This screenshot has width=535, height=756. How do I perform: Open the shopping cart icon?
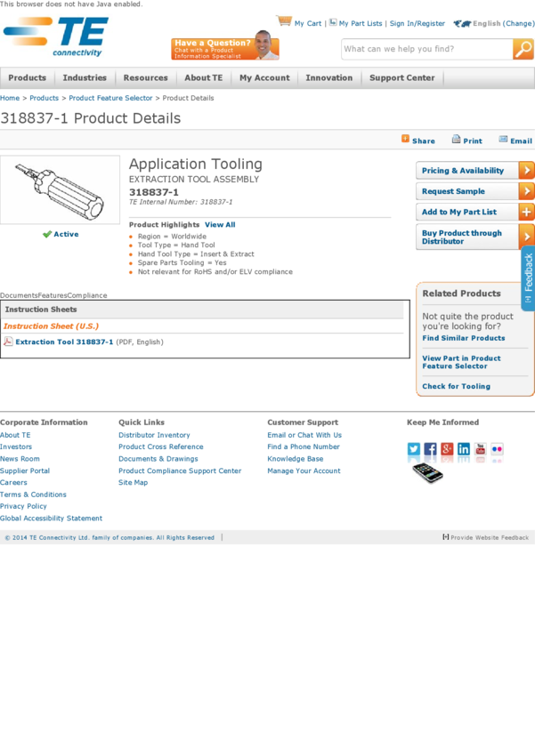[284, 21]
